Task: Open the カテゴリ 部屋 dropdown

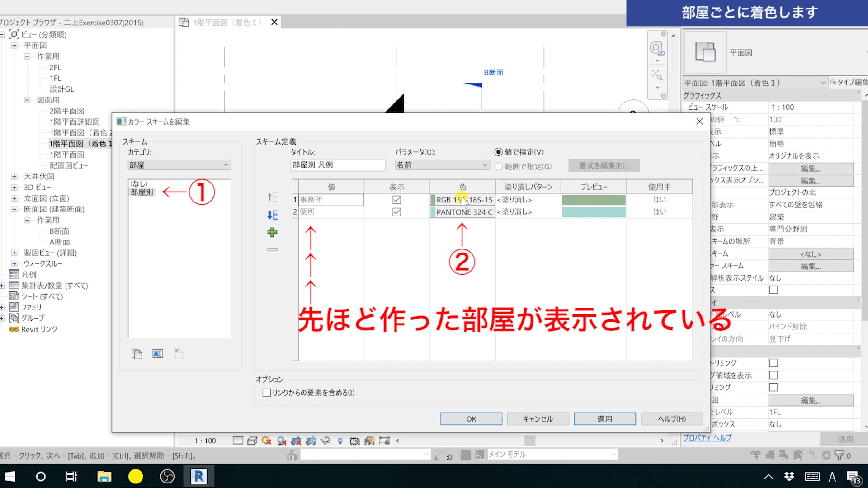Action: coord(179,165)
